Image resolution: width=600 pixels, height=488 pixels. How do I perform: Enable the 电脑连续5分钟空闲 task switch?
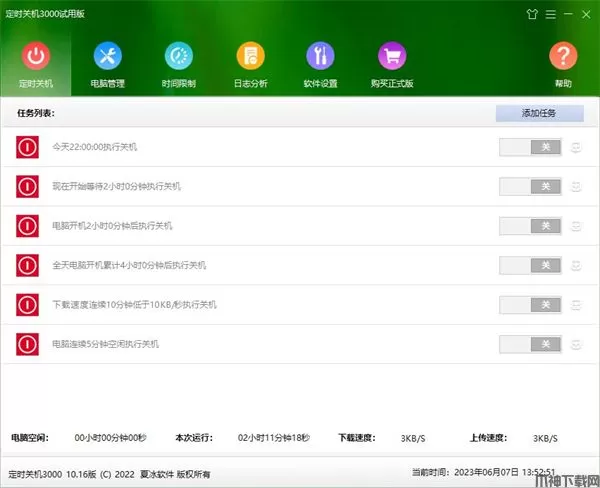pyautogui.click(x=530, y=344)
